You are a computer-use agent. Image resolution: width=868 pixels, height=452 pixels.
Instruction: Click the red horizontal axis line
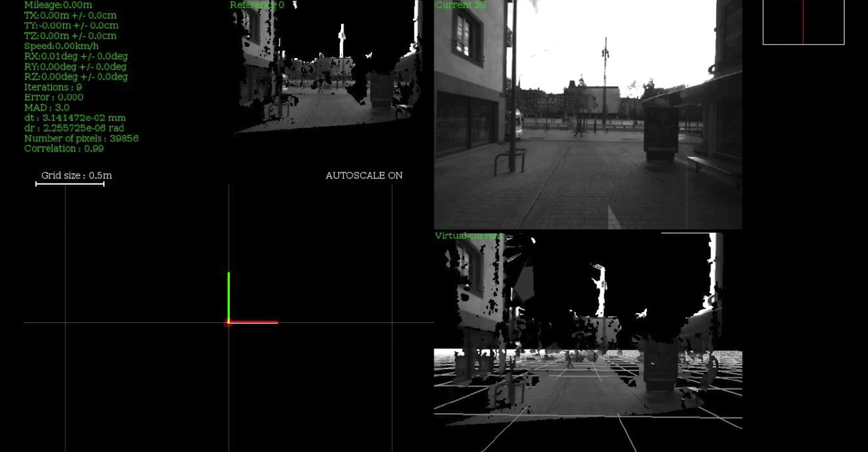[x=253, y=322]
